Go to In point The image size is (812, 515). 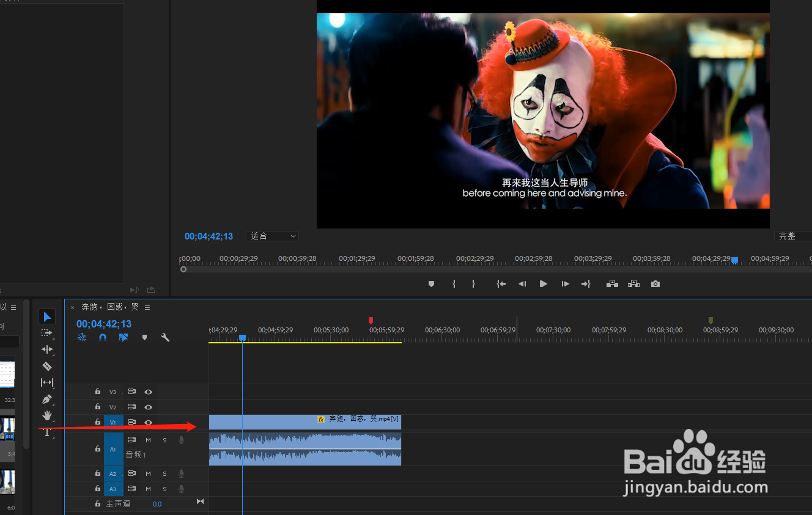501,284
